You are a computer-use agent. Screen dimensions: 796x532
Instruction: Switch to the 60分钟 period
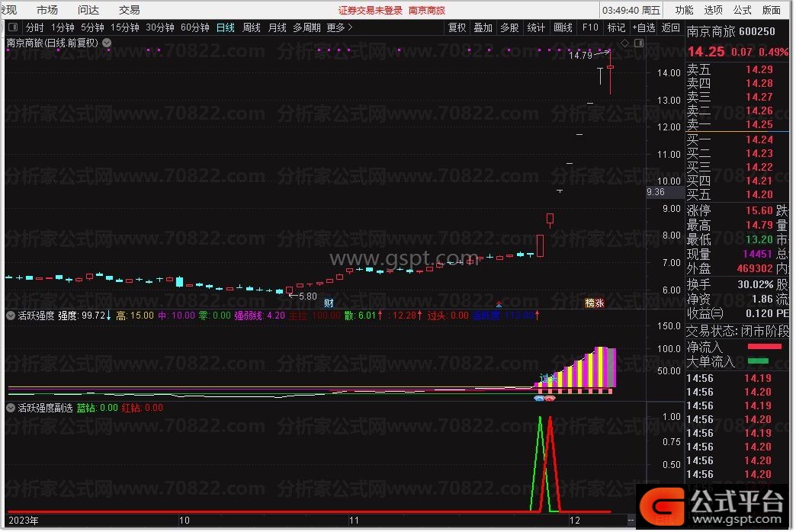point(195,27)
